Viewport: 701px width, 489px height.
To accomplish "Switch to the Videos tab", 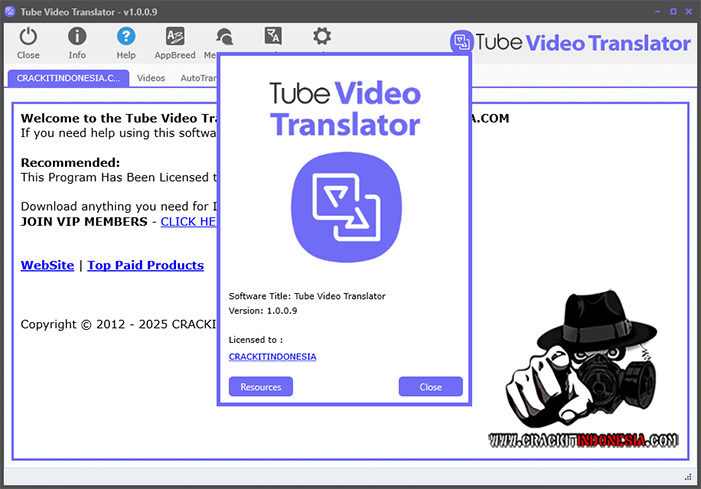I will point(151,77).
